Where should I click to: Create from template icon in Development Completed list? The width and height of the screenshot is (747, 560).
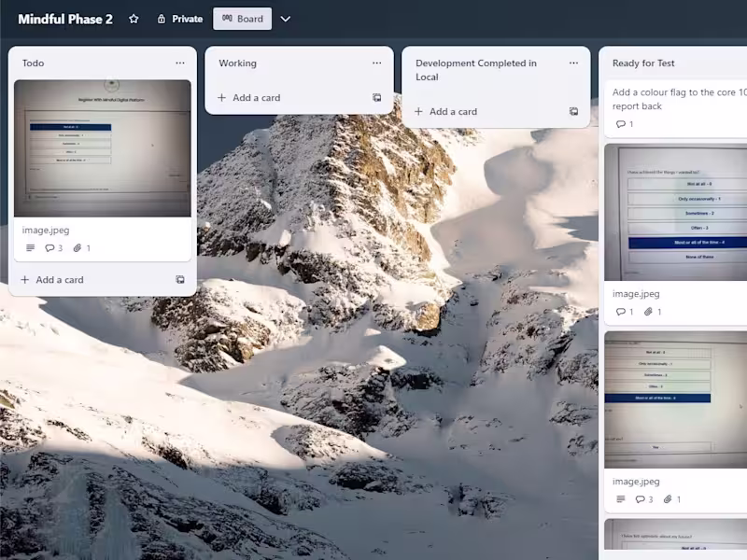coord(573,111)
